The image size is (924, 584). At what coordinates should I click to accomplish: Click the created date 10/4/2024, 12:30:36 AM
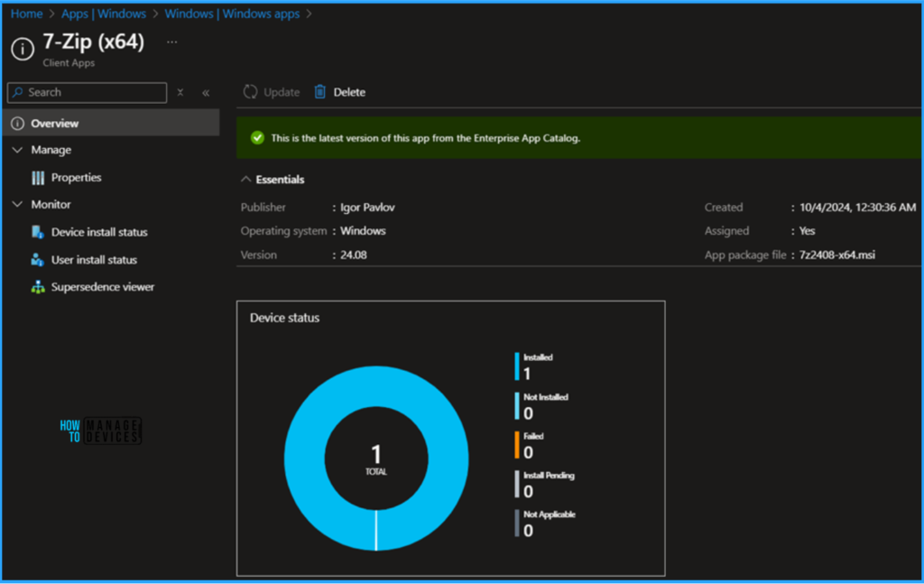[x=857, y=208]
